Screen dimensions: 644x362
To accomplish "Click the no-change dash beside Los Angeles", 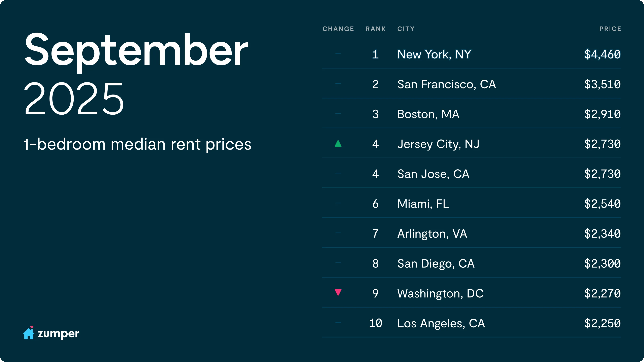I will 338,323.
